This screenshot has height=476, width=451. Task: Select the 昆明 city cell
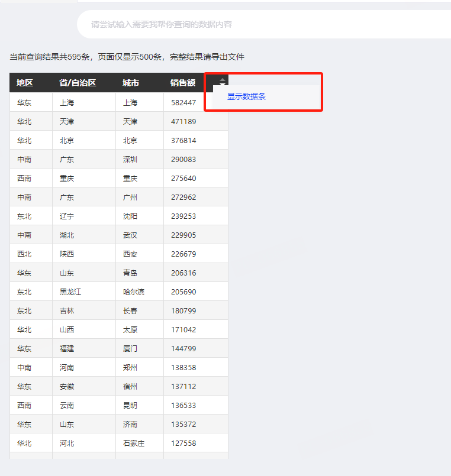(x=130, y=405)
